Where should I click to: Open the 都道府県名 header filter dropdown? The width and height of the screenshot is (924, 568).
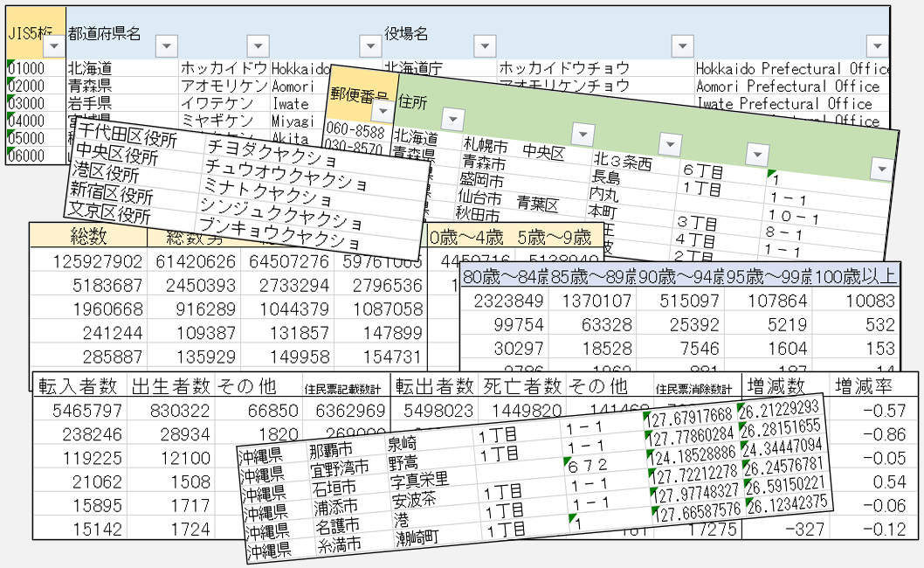(x=166, y=45)
